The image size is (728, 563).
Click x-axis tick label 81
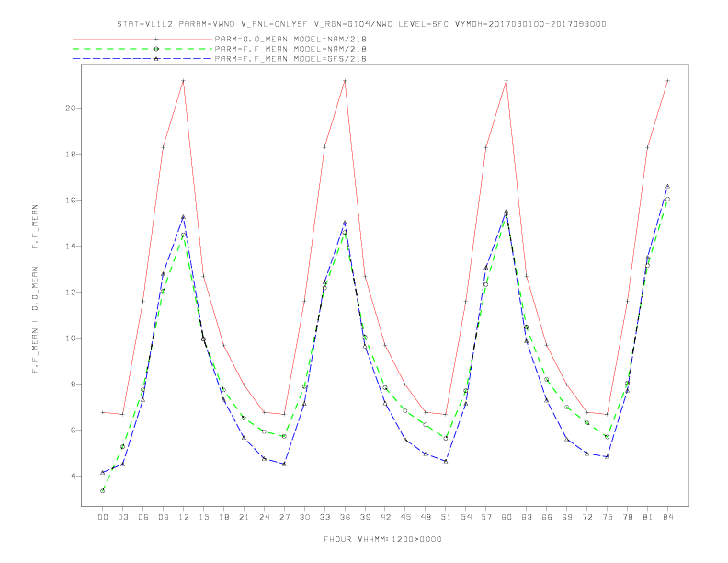[647, 517]
